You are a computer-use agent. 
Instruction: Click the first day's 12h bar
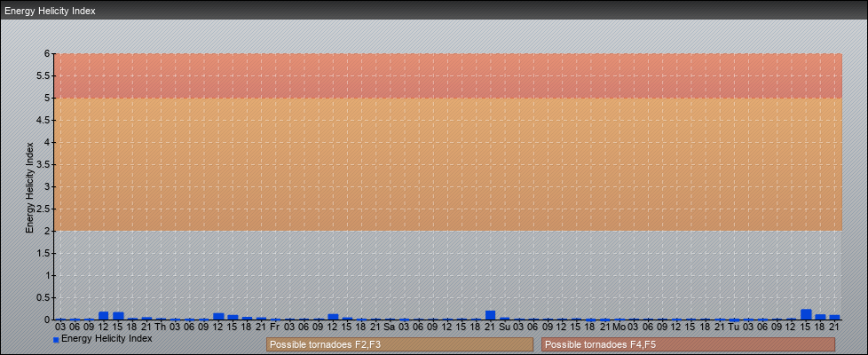tap(104, 316)
